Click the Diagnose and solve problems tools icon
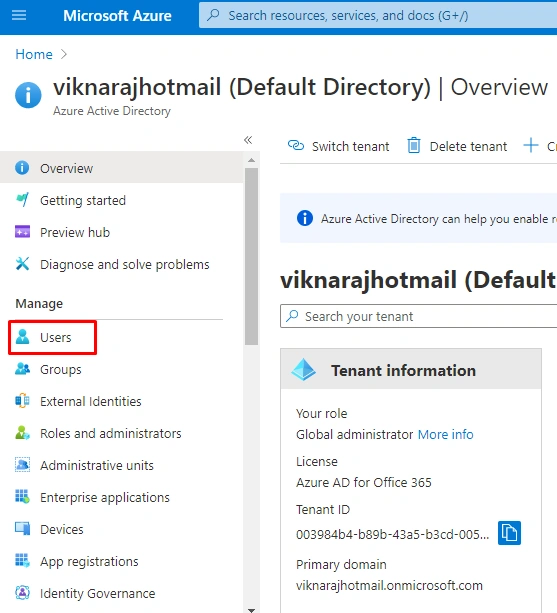 pyautogui.click(x=22, y=263)
